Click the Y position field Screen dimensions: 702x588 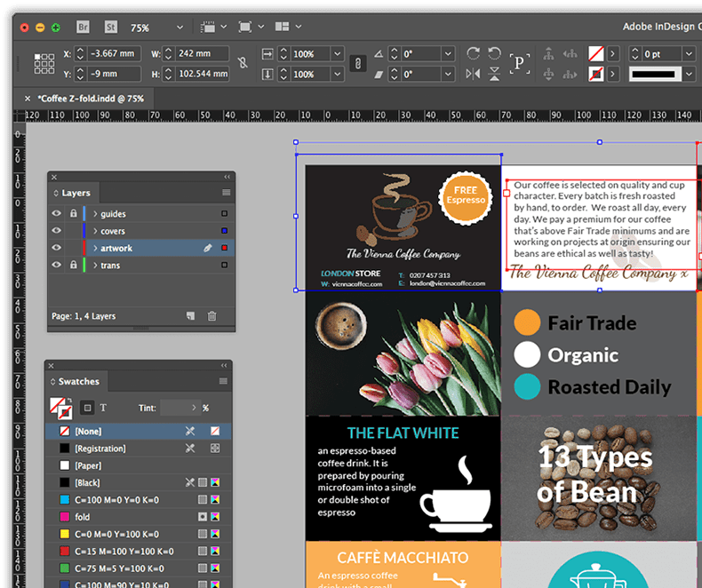[114, 74]
